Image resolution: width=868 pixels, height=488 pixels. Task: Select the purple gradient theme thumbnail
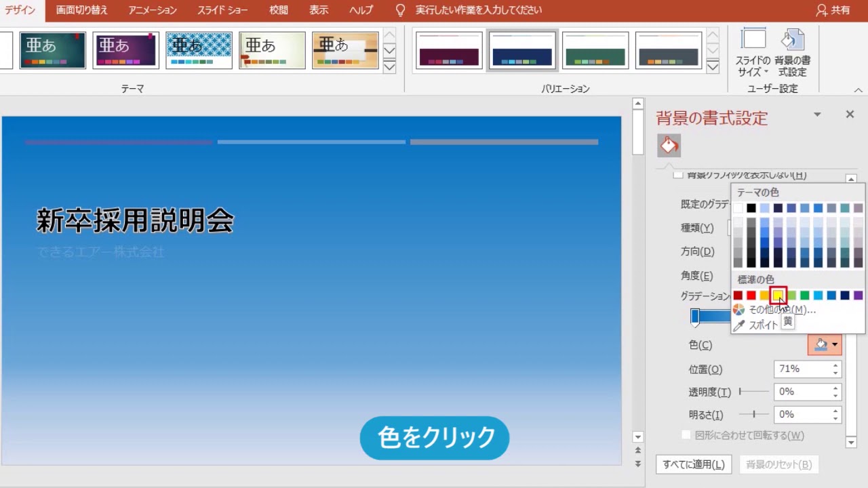[126, 50]
